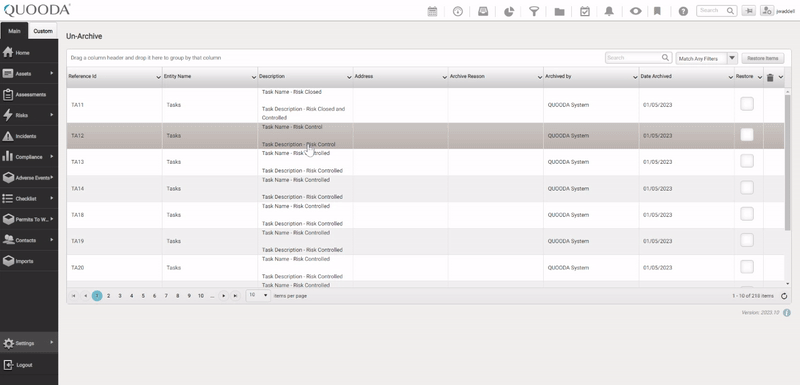Viewport: 800px width, 385px height.
Task: Open the help question mark icon
Action: tap(683, 11)
